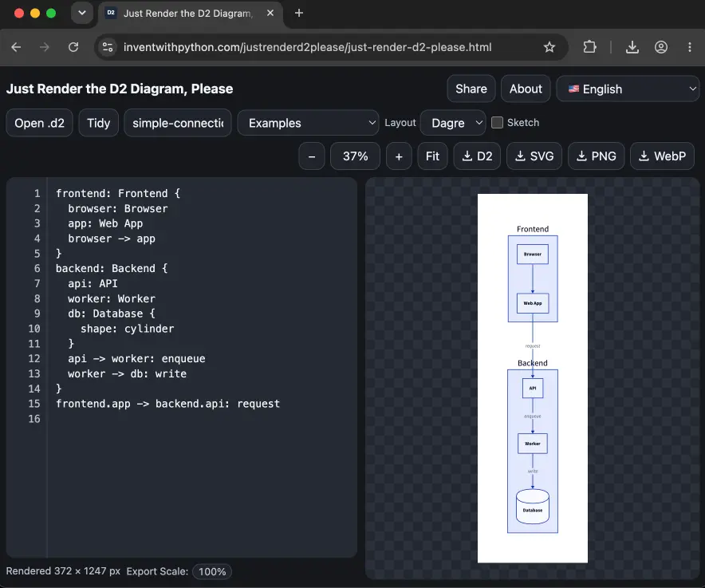Viewport: 705px width, 588px height.
Task: Click the page title heading
Action: (x=120, y=89)
